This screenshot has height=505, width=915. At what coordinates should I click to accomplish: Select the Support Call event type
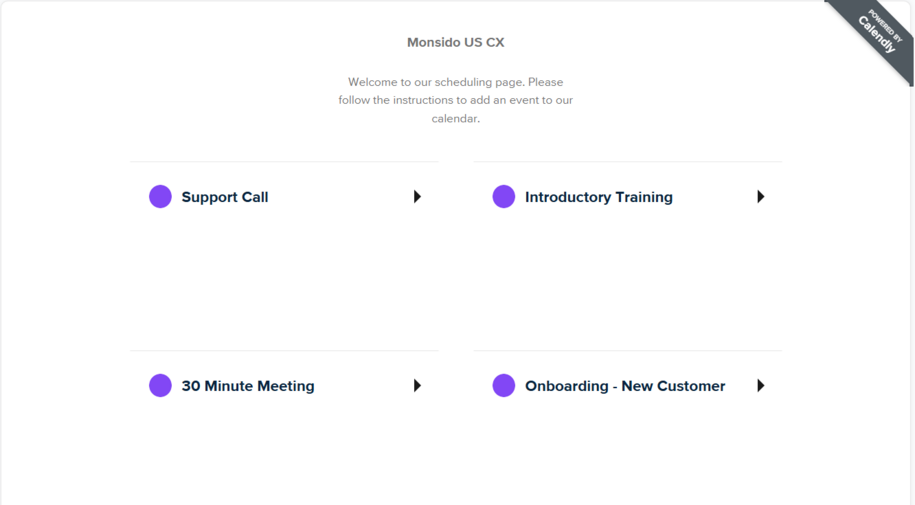pyautogui.click(x=225, y=197)
